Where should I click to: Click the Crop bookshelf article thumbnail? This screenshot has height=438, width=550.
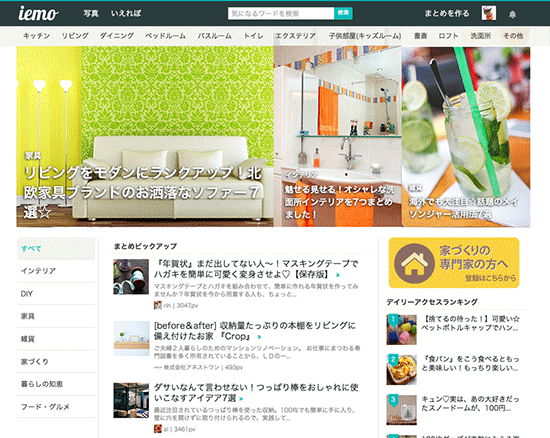[132, 338]
